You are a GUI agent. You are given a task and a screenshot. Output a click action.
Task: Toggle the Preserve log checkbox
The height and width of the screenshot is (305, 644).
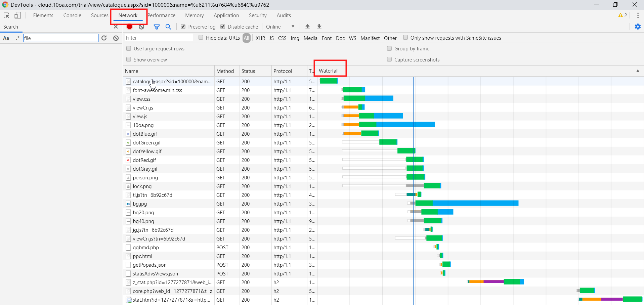coord(183,27)
